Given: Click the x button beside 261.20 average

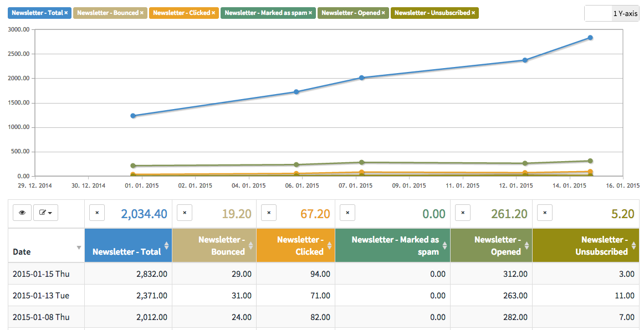Looking at the screenshot, I should click(463, 213).
